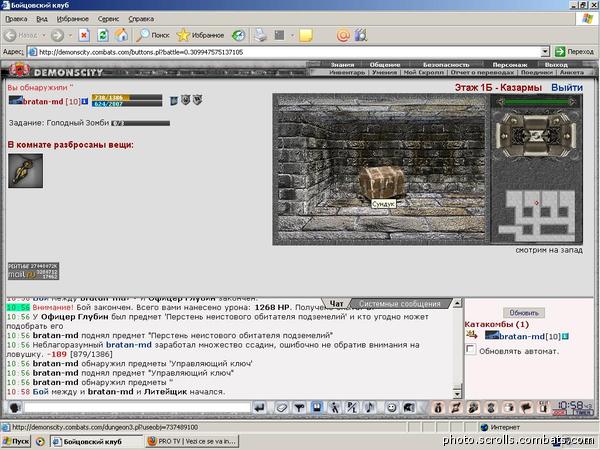Open the Умения submenu link
Image resolution: width=600 pixels, height=450 pixels.
pos(384,72)
